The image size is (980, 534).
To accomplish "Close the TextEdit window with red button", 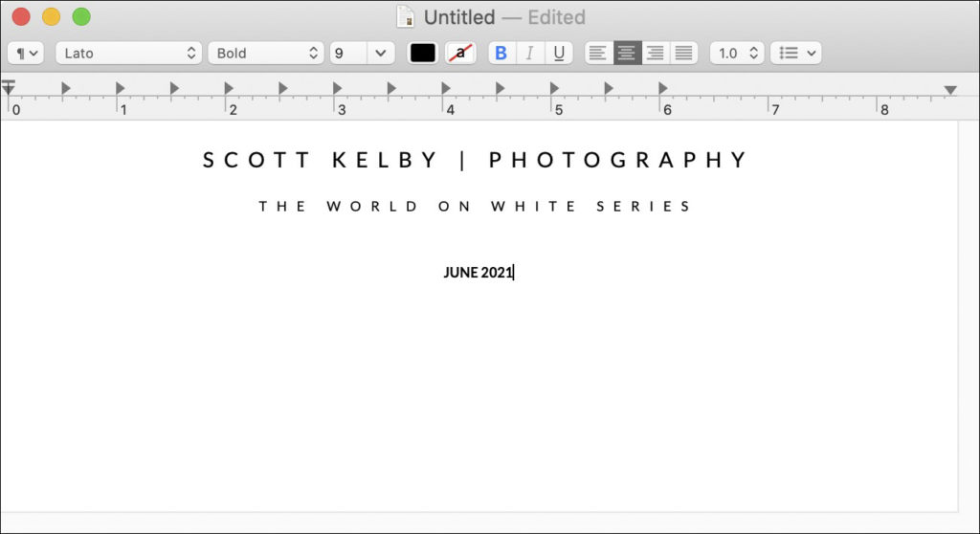I will pyautogui.click(x=21, y=16).
